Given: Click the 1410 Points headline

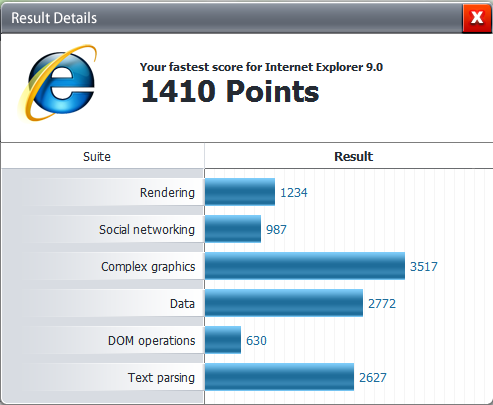Looking at the screenshot, I should [230, 91].
